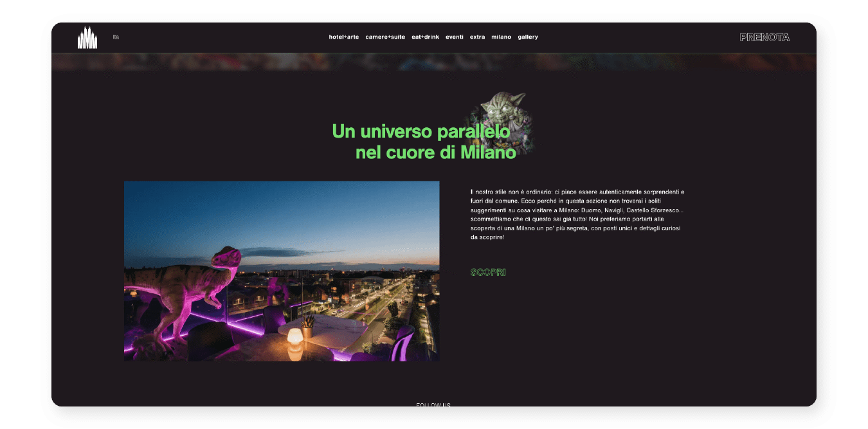Open the gallery page

click(x=527, y=37)
